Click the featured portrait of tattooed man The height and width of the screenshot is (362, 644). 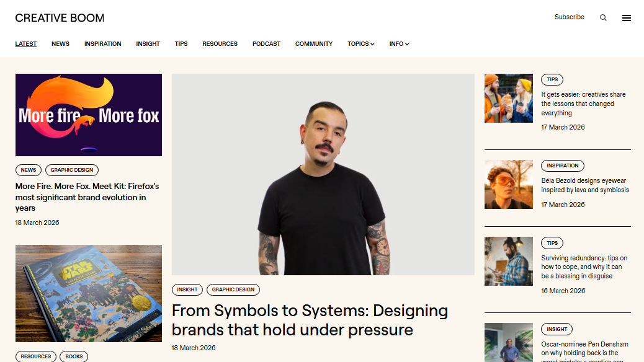pos(323,174)
